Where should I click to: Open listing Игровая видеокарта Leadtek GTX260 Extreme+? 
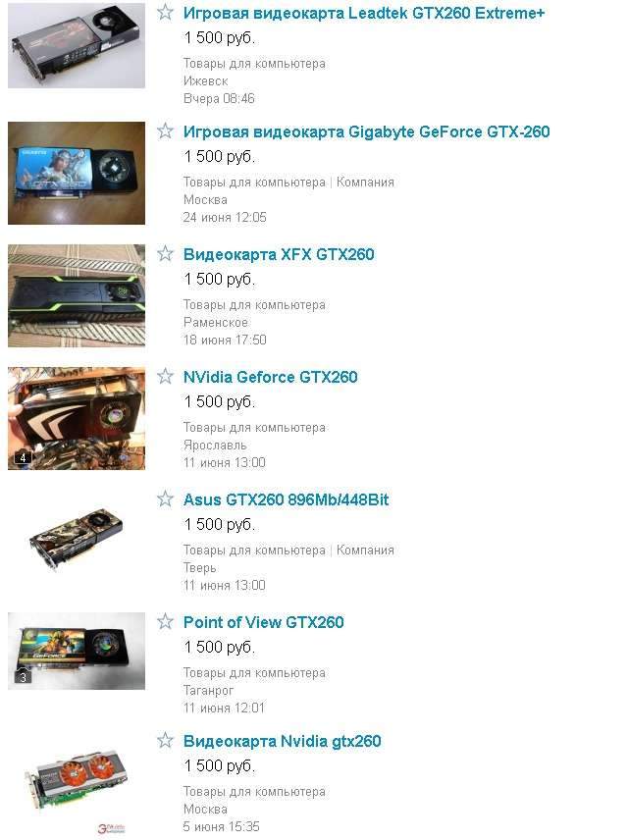click(364, 13)
